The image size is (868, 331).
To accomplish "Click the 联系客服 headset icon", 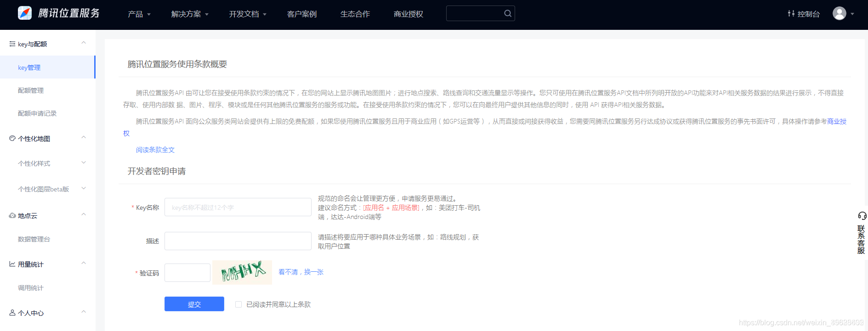I will [x=862, y=216].
